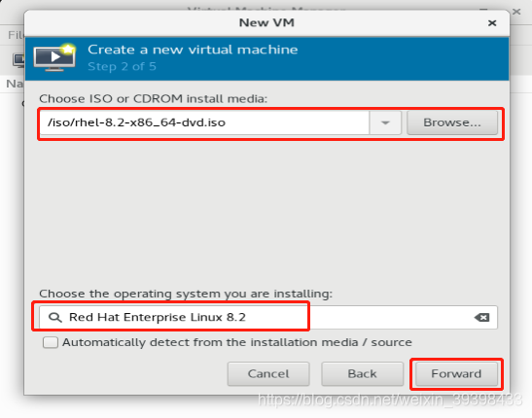Click 'Choose ISO or CDROM install media:' label
Screen dimensions: 532x418
click(x=154, y=98)
